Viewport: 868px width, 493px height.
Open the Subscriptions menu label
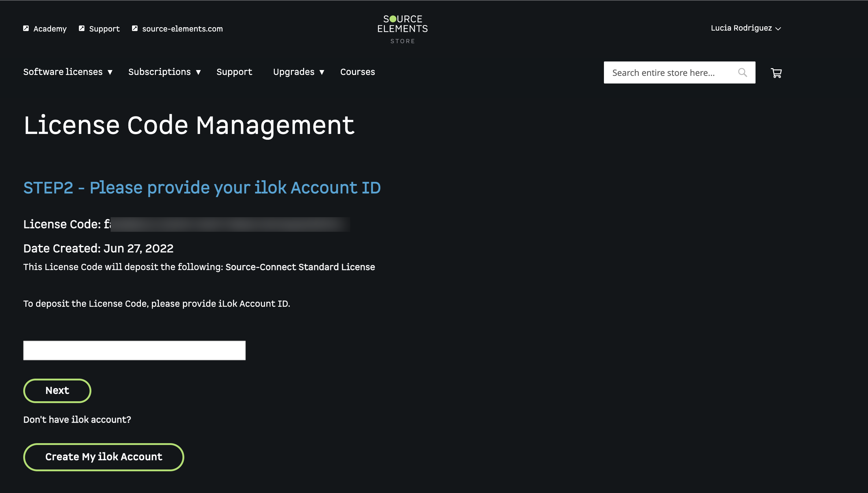(x=159, y=72)
